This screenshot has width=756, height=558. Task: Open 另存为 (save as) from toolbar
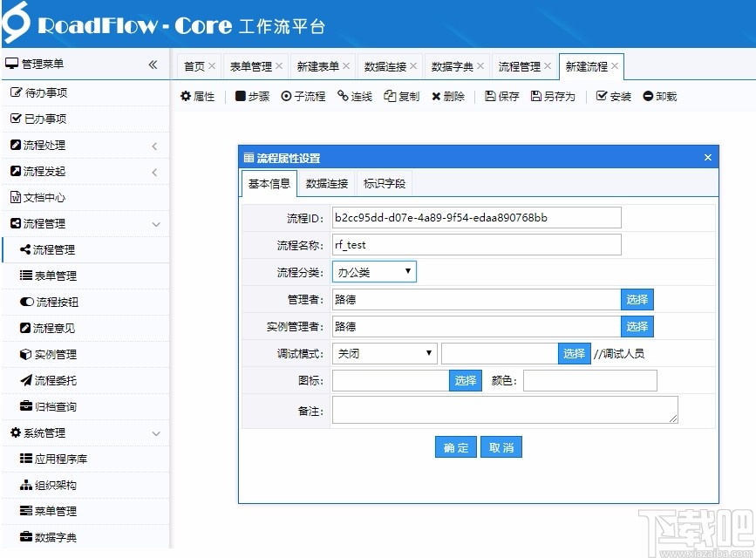(x=553, y=96)
